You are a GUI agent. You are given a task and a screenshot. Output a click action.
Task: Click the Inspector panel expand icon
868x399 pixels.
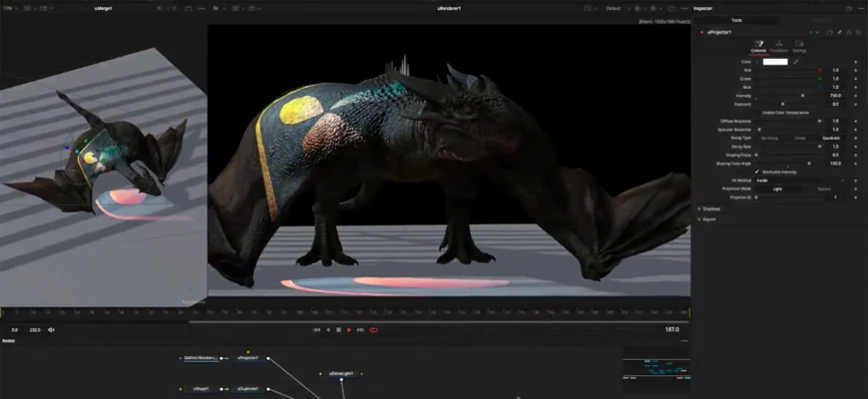click(x=849, y=8)
